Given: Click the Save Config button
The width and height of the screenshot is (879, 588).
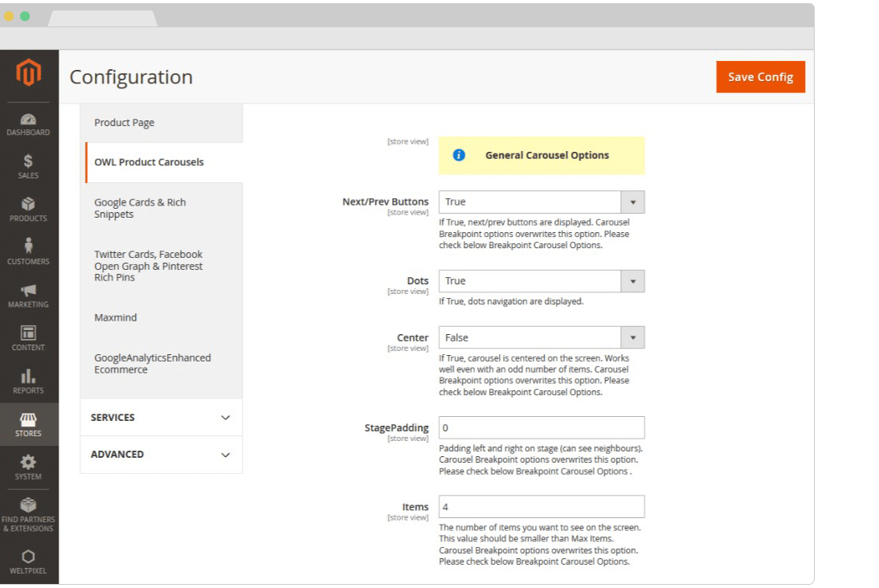Looking at the screenshot, I should click(x=760, y=77).
